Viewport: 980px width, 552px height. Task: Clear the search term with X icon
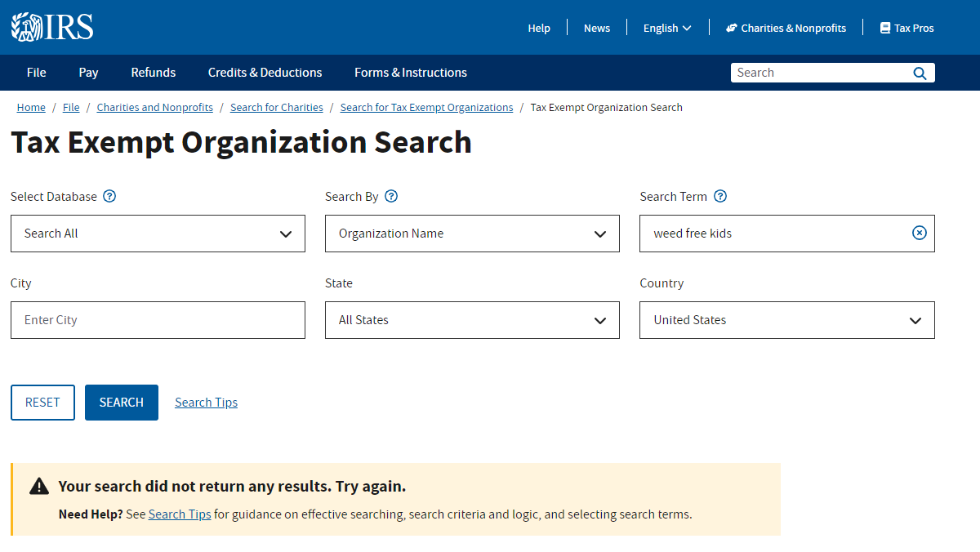click(x=919, y=233)
